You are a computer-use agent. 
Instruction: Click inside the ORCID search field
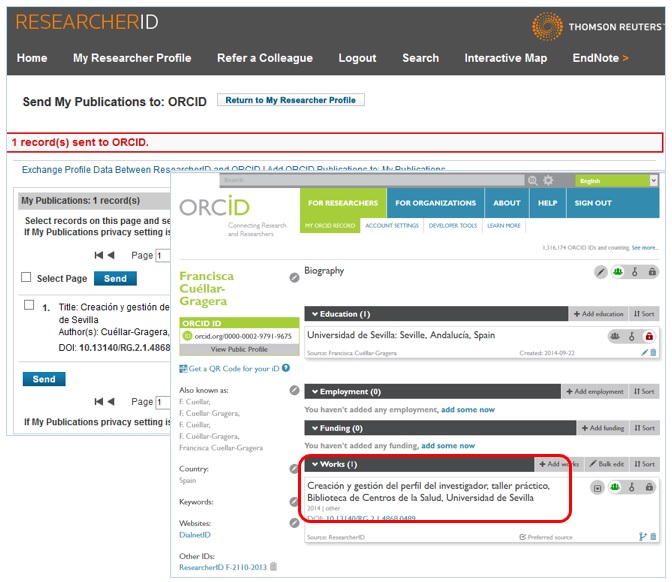point(372,180)
